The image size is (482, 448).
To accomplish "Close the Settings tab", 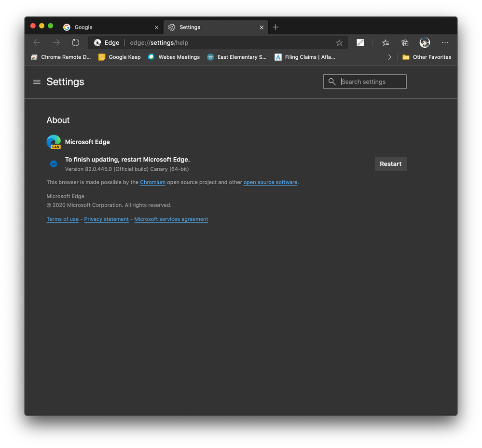I will 262,27.
